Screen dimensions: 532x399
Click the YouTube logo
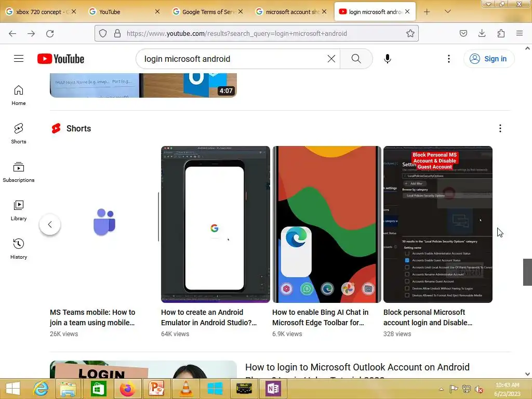[61, 59]
